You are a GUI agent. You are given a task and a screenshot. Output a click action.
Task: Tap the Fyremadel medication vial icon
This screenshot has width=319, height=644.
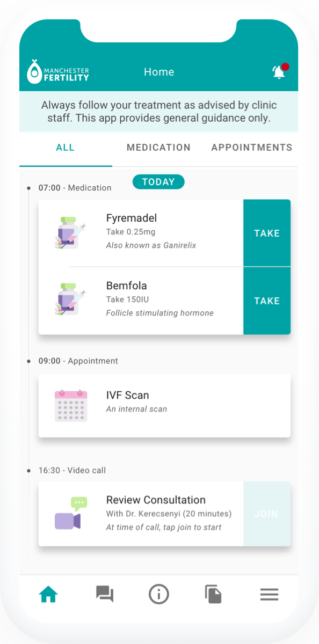[70, 233]
